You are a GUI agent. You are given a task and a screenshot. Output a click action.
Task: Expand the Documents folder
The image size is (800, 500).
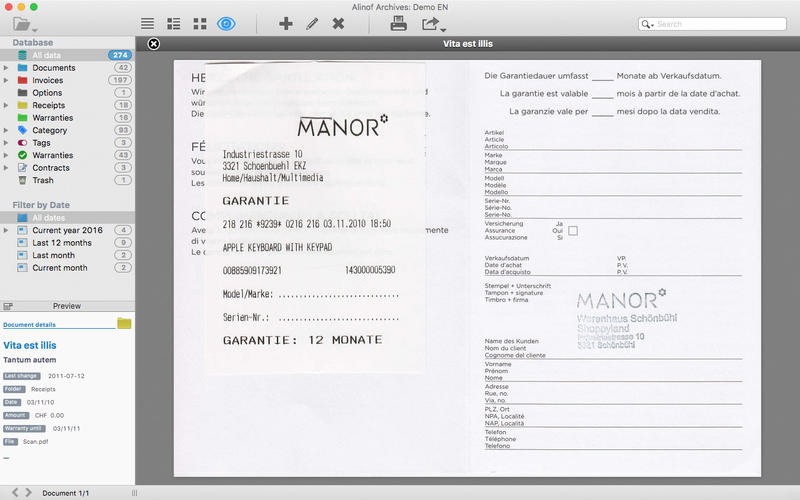coord(6,68)
